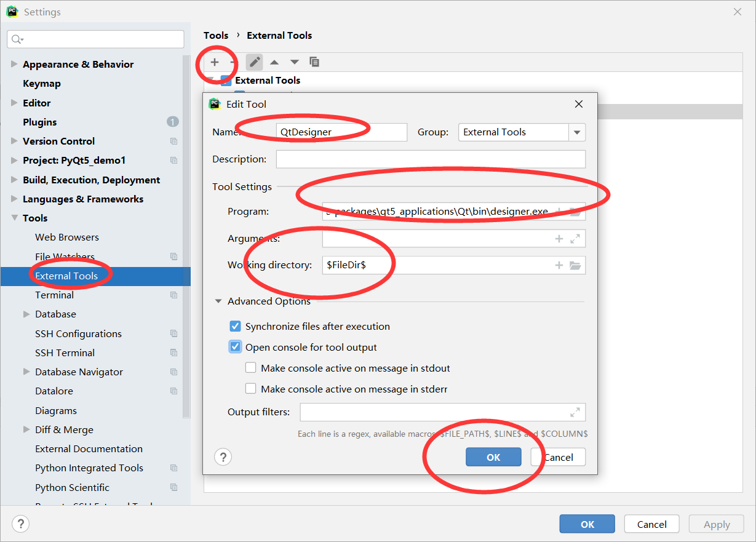The height and width of the screenshot is (542, 756).
Task: Expand the Diff & Merge node arrow
Action: tap(26, 430)
